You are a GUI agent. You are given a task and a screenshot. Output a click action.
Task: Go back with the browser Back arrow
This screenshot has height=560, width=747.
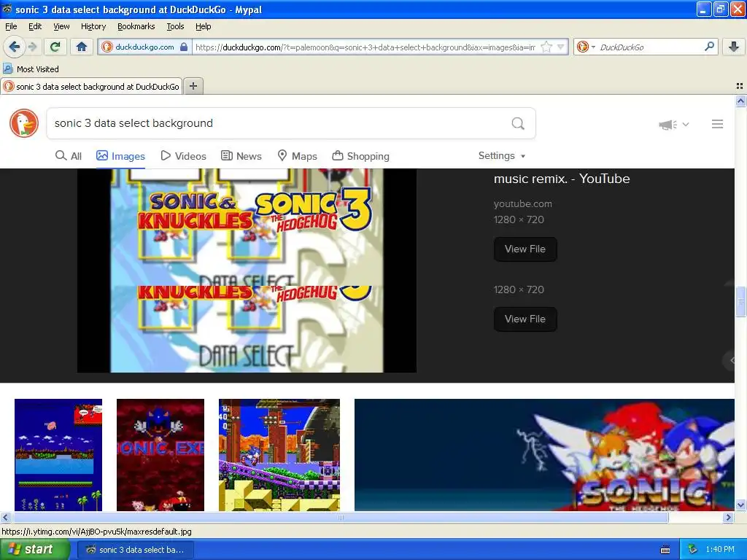coord(14,47)
